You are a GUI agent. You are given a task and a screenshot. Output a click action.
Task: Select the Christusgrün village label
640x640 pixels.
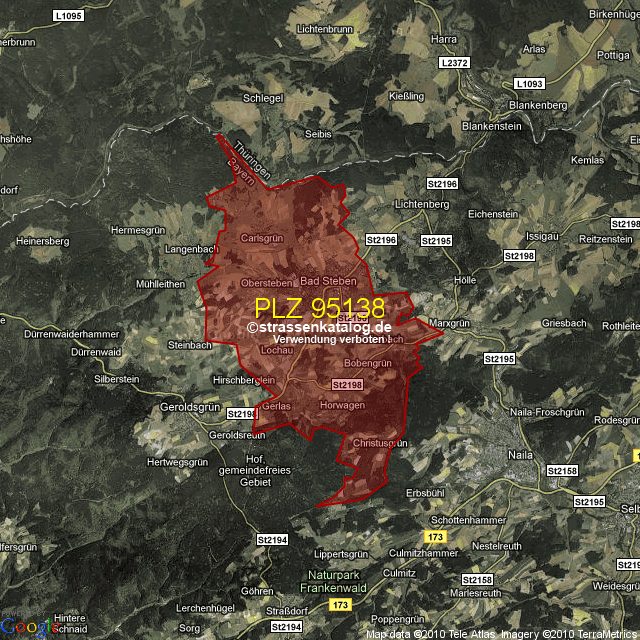point(380,442)
